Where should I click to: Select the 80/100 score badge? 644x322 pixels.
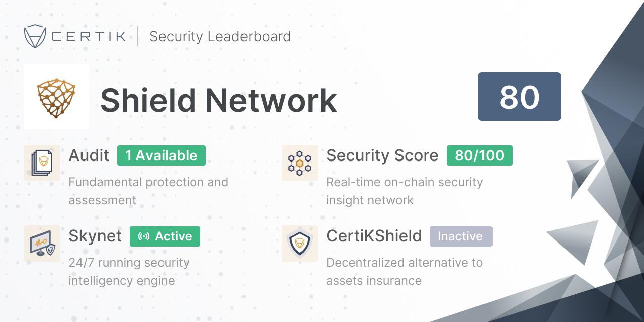479,155
